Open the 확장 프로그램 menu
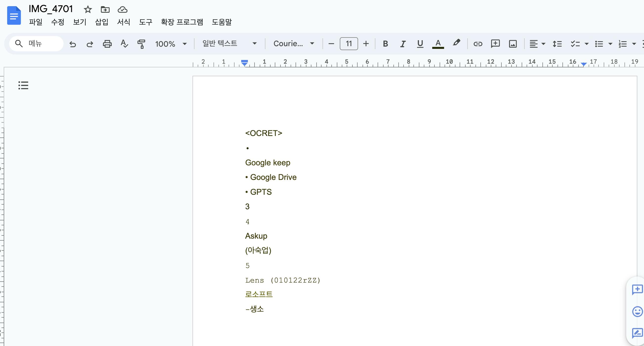644x346 pixels. point(182,22)
